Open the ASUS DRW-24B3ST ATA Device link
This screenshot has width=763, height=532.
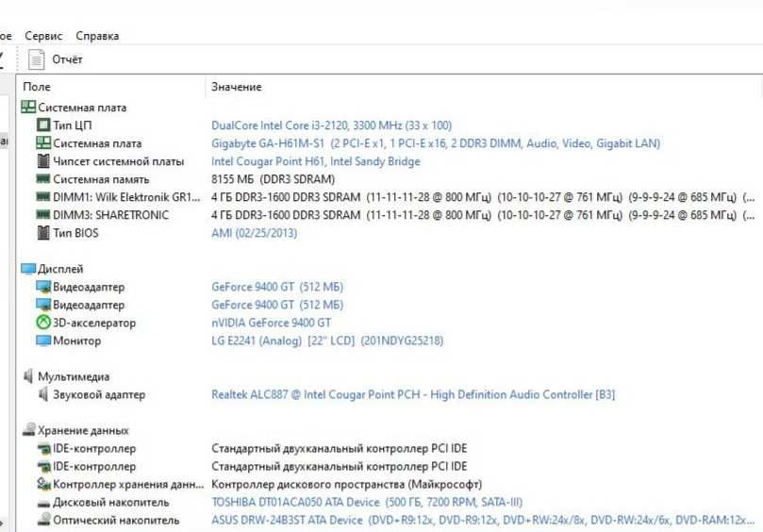tap(482, 521)
